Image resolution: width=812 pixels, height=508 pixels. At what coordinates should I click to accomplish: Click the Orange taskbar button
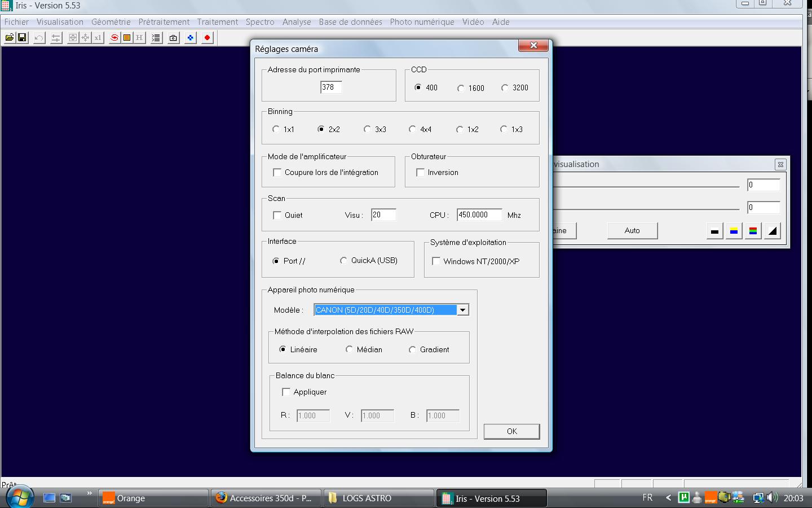click(x=153, y=498)
